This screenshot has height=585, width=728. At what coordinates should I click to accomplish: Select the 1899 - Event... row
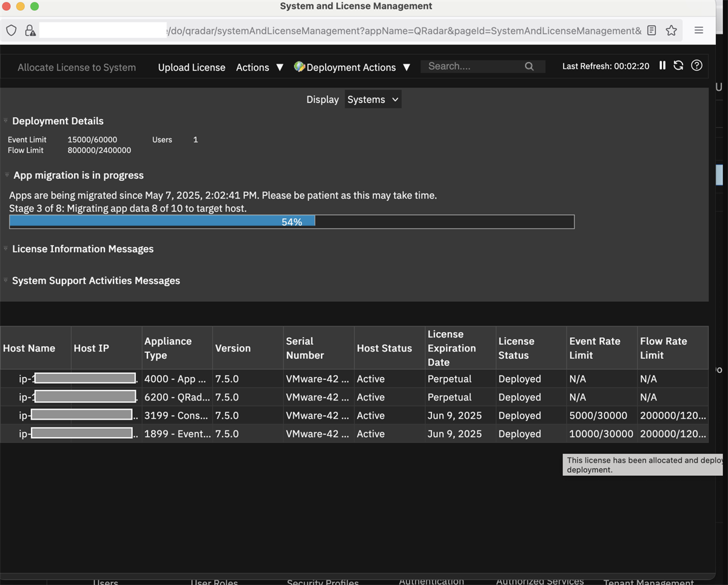(x=354, y=433)
